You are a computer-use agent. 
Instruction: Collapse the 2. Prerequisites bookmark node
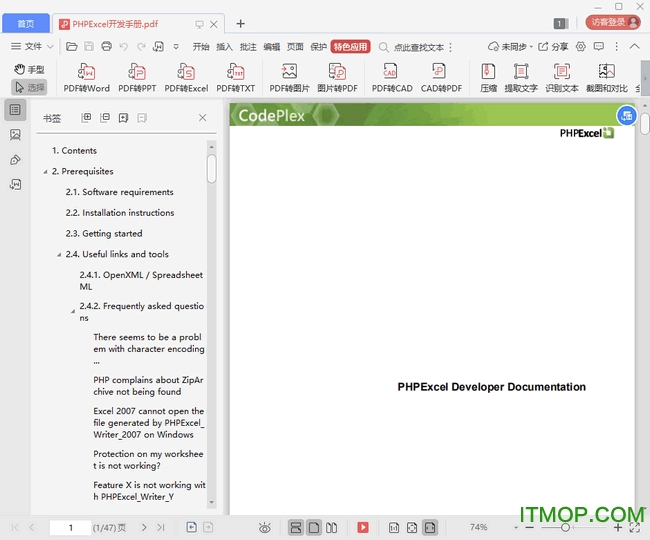click(45, 172)
